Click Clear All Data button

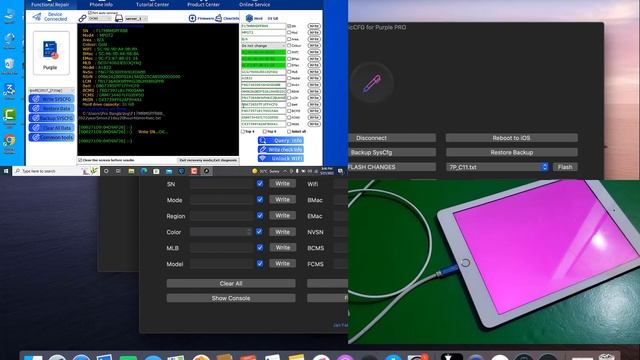[51, 128]
